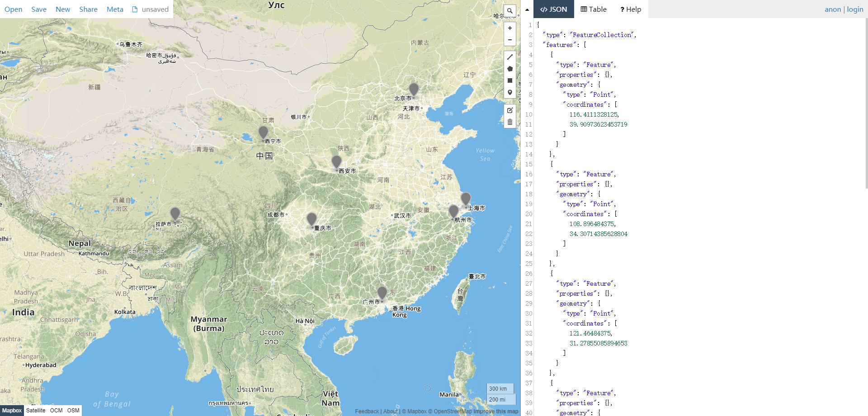Click the login link
Image resolution: width=868 pixels, height=416 pixels.
click(x=855, y=9)
